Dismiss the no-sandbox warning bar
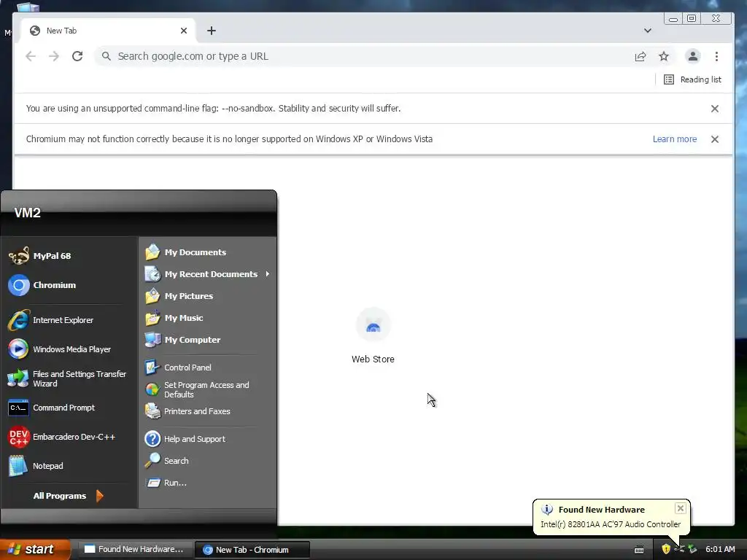Screen dimensions: 747x560 [x=715, y=109]
